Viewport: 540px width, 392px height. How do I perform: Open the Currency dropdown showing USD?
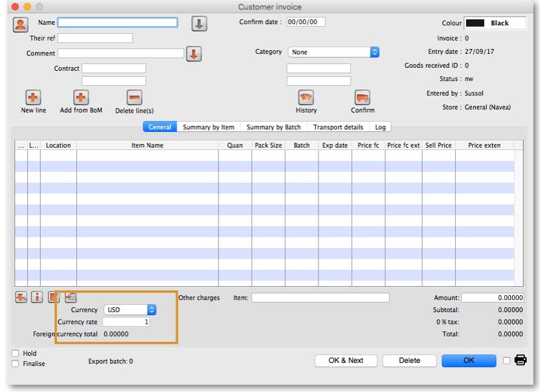click(x=130, y=310)
